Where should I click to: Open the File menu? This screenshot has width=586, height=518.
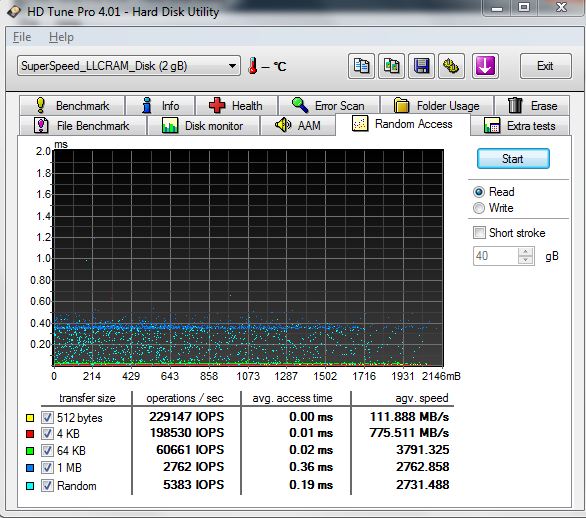[22, 37]
